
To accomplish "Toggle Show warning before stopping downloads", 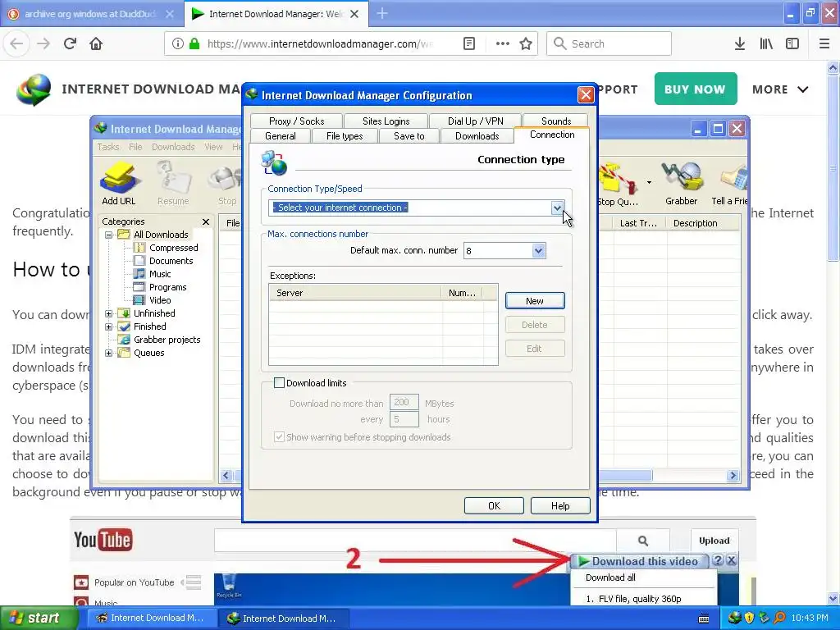I will [279, 437].
